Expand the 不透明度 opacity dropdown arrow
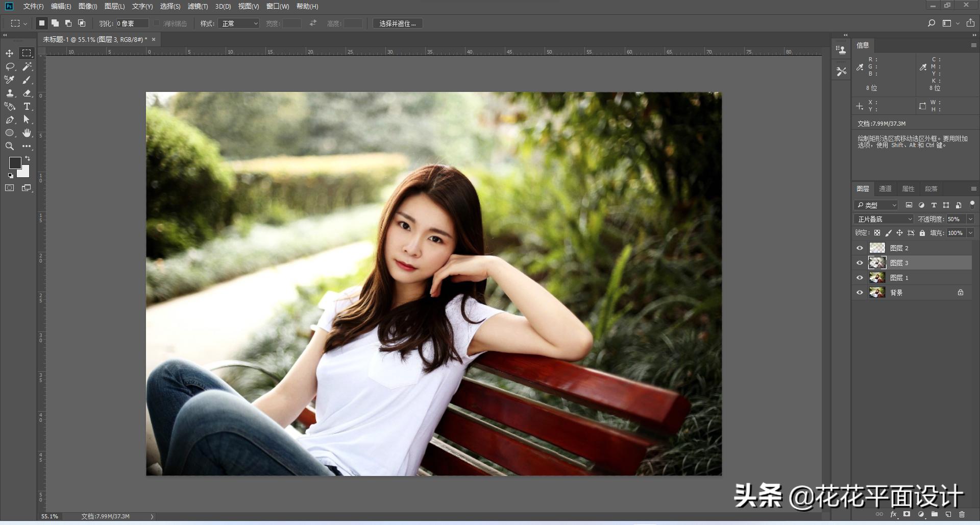980x525 pixels. [x=970, y=219]
